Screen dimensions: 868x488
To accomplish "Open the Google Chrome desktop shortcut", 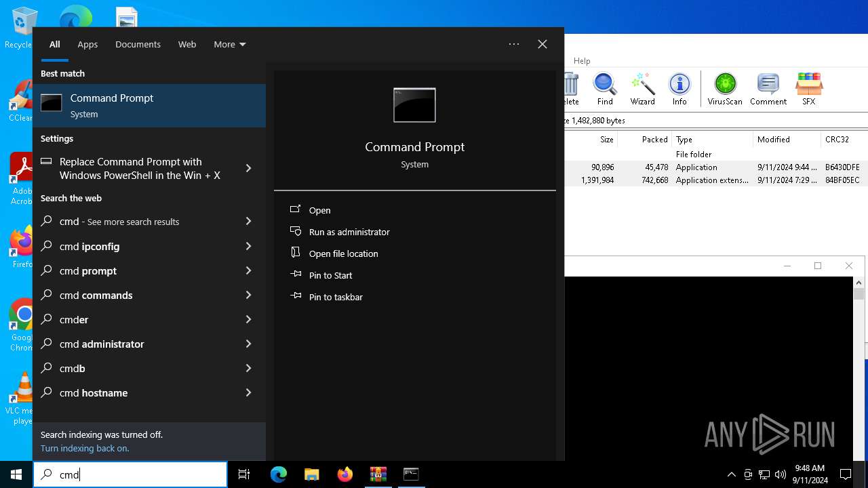I will (22, 325).
